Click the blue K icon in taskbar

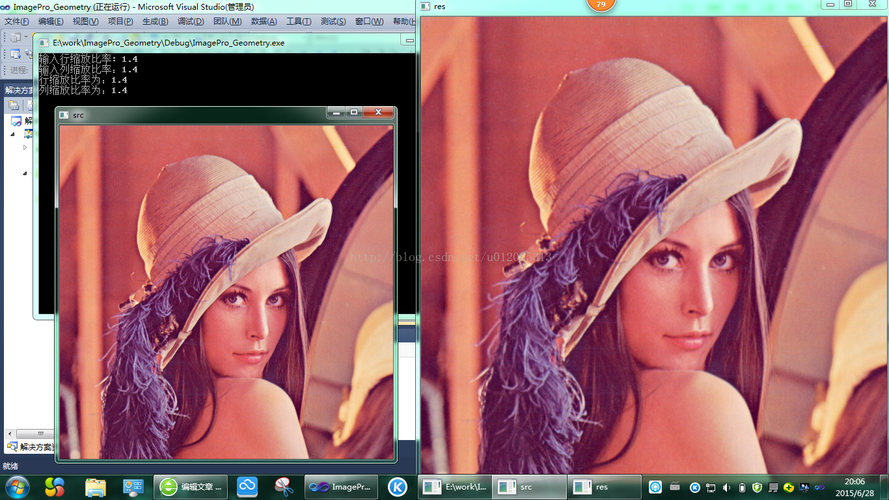pos(397,487)
